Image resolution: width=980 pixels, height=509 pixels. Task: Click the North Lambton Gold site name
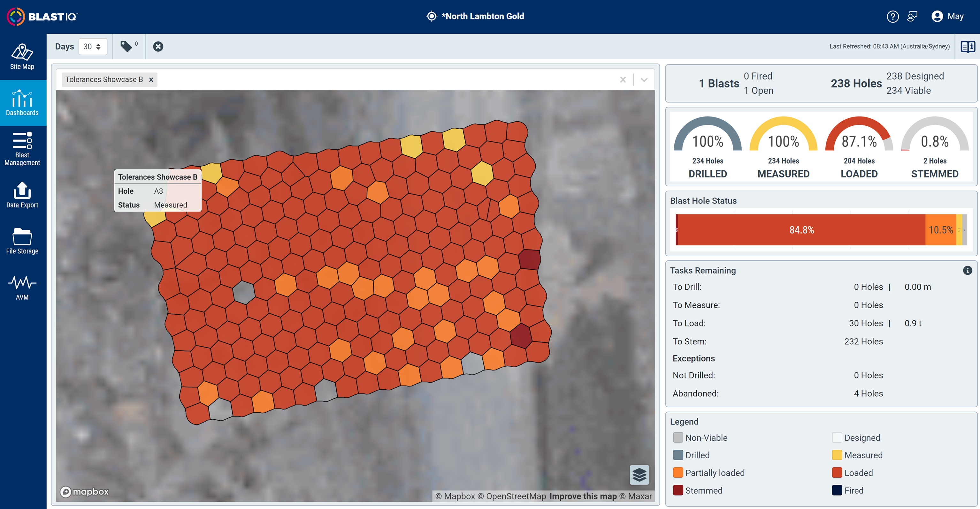click(x=483, y=16)
